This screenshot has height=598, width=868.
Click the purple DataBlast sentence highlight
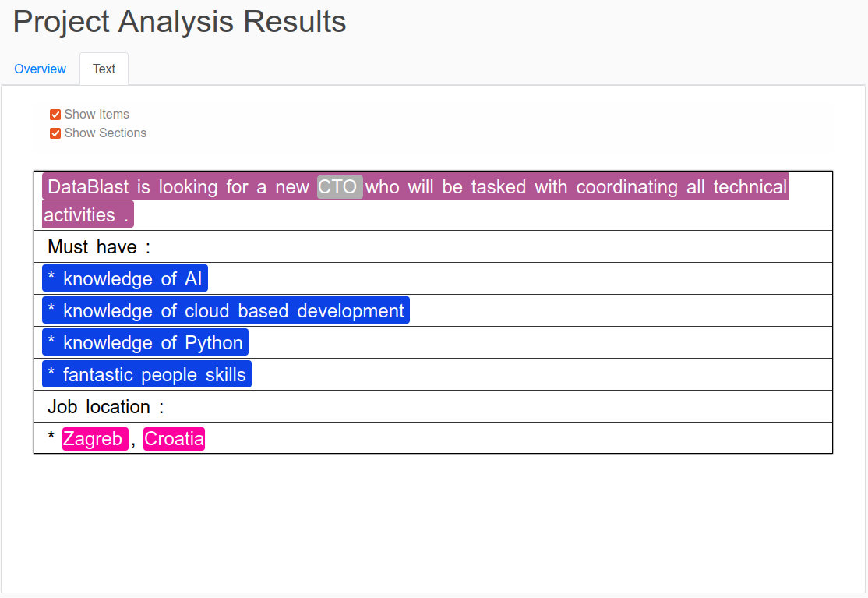tap(415, 186)
